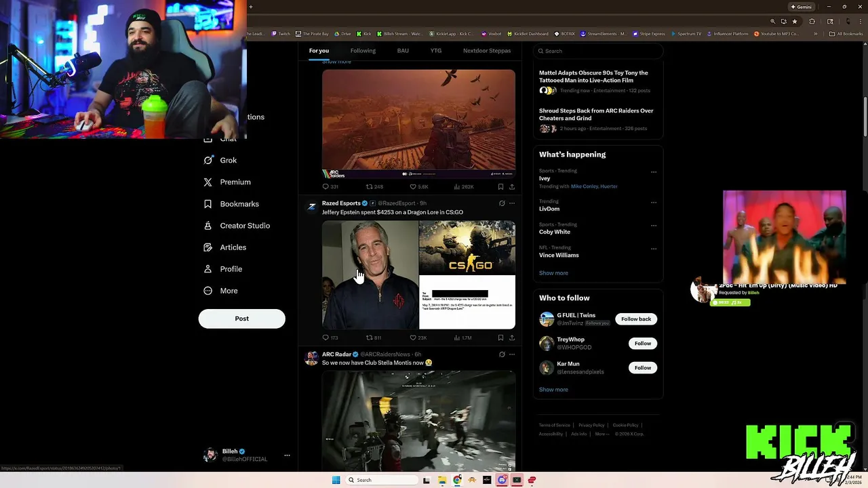This screenshot has width=868, height=488.
Task: Open Profile in the sidebar
Action: point(223,269)
